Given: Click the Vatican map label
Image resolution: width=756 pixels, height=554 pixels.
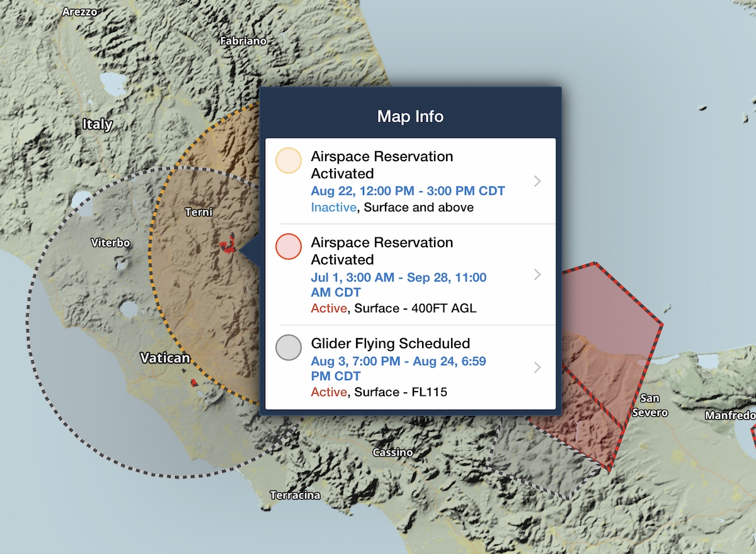Looking at the screenshot, I should click(x=164, y=358).
